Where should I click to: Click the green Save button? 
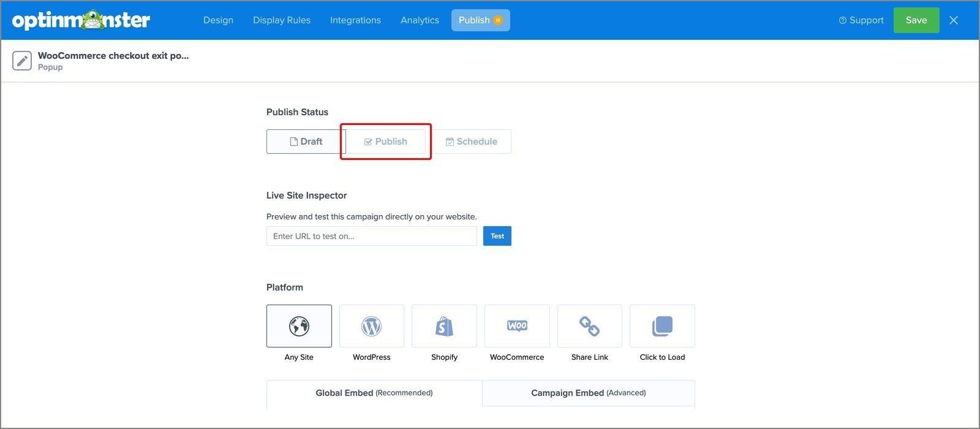point(916,20)
